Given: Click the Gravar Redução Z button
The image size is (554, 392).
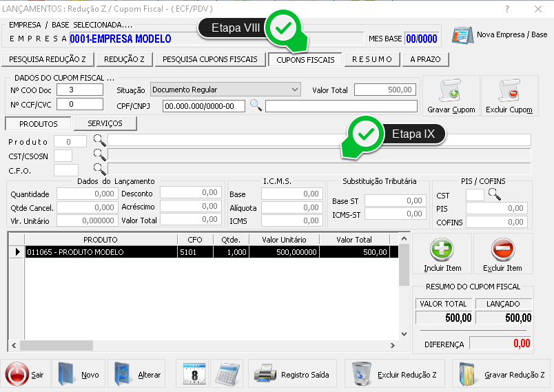Looking at the screenshot, I should (x=501, y=375).
